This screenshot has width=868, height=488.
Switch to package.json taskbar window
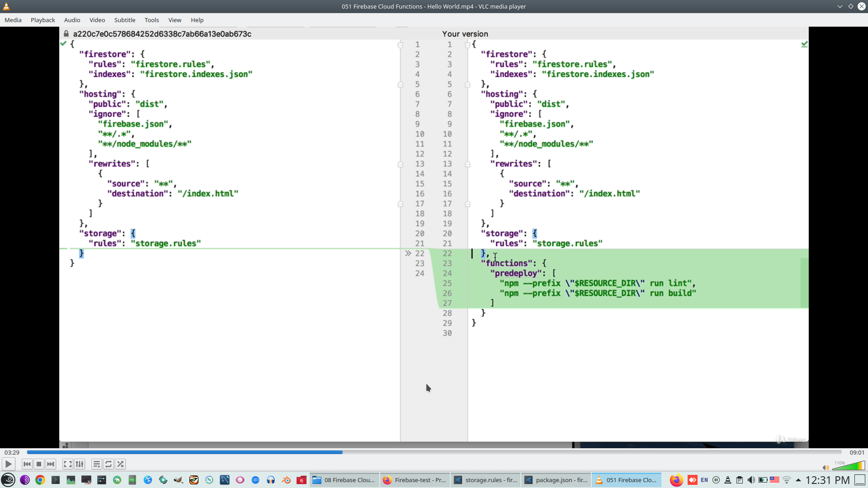point(556,480)
